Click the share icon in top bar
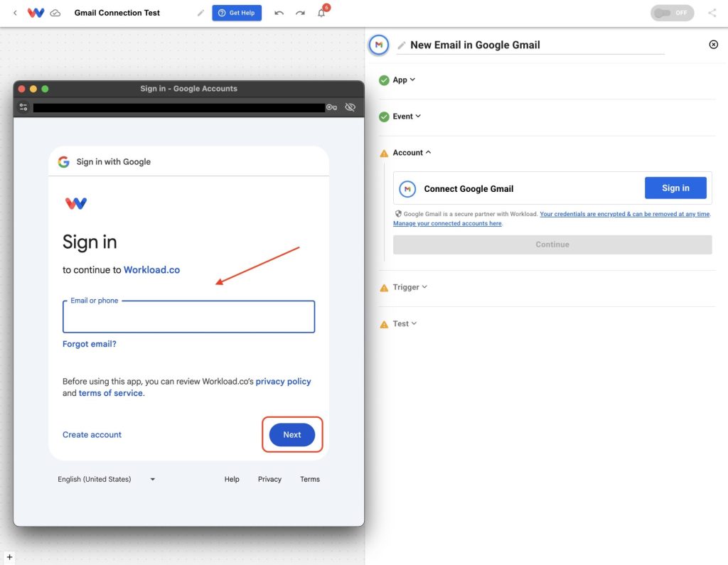Image resolution: width=728 pixels, height=565 pixels. click(712, 13)
